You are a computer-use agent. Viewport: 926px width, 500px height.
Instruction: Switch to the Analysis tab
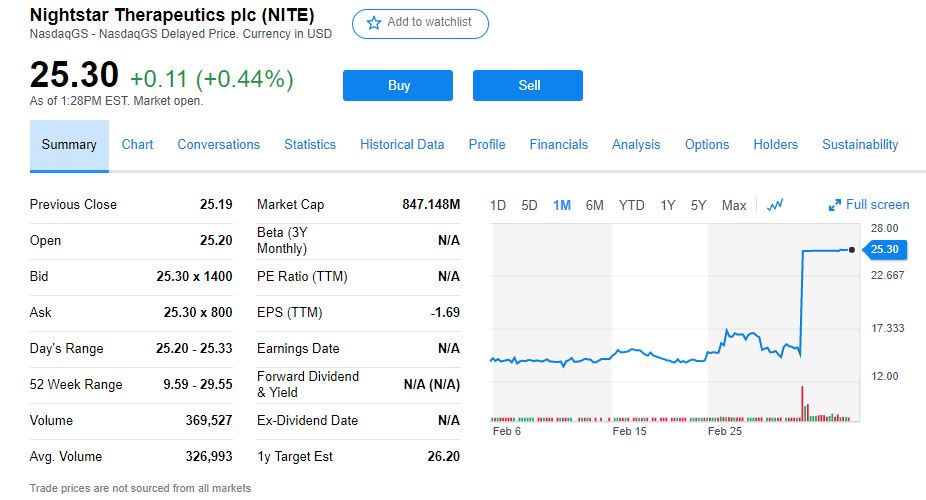[636, 145]
